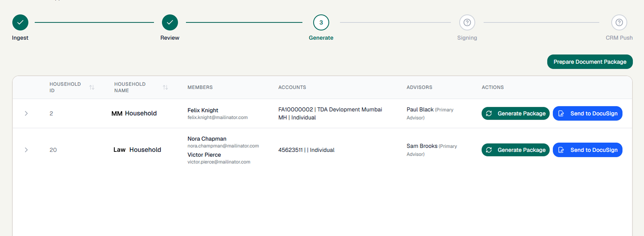Click email felix.knight@mailinator.com

(x=218, y=117)
